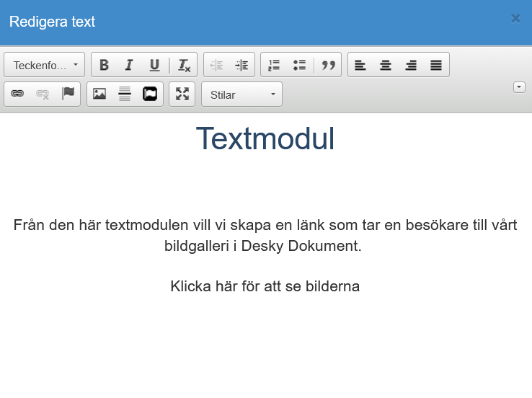
Task: Insert a numbered list
Action: (x=274, y=65)
